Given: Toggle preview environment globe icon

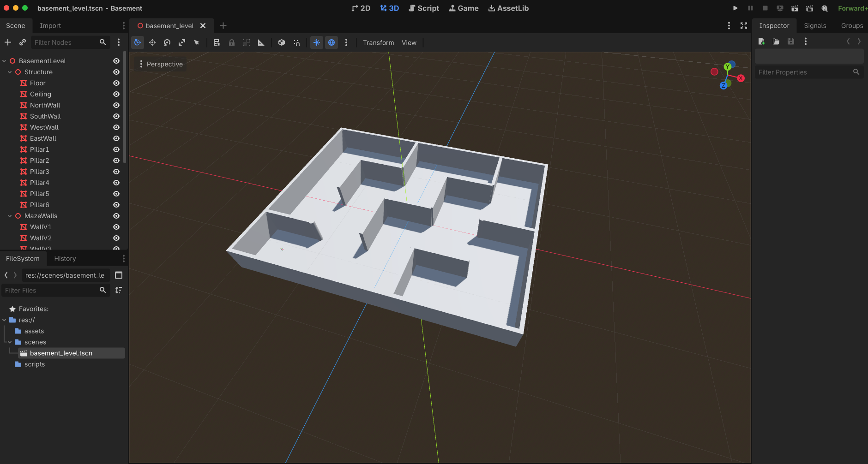Looking at the screenshot, I should click(332, 42).
